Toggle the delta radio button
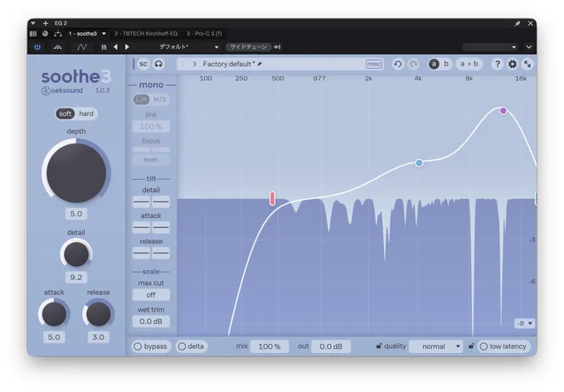The width and height of the screenshot is (564, 392). tap(192, 346)
